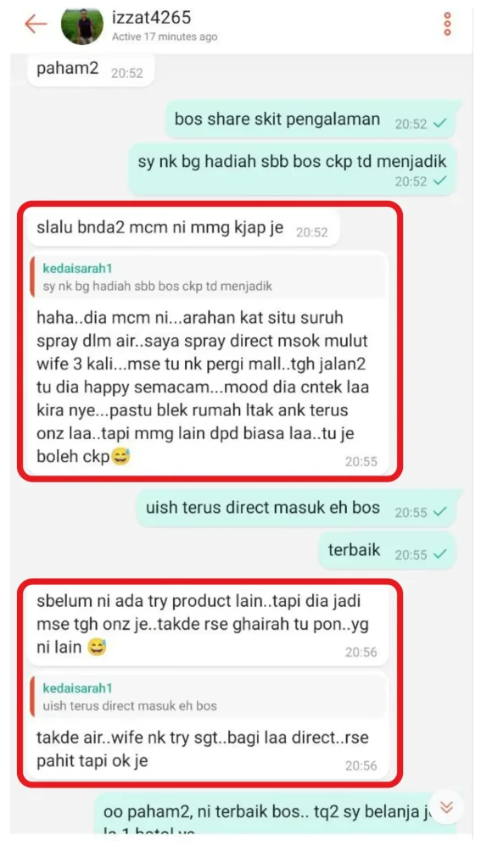Image resolution: width=481 pixels, height=868 pixels.
Task: Open the three-dot options menu
Action: (x=448, y=24)
